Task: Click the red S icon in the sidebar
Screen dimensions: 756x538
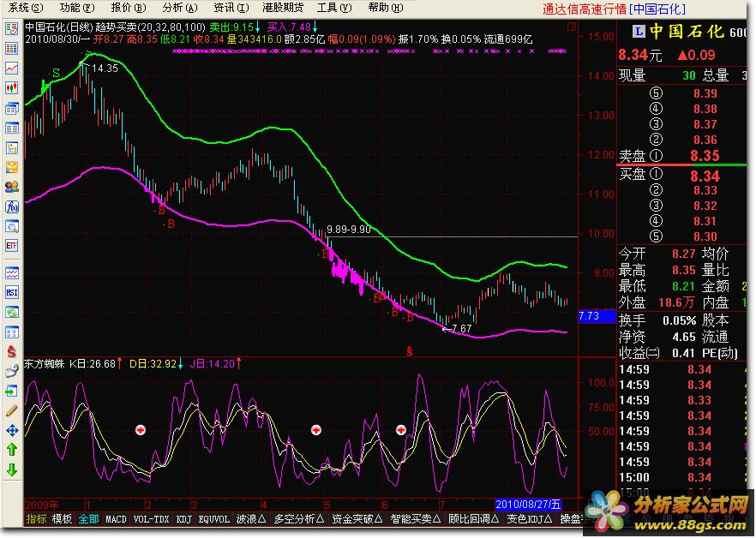Action: click(x=12, y=351)
